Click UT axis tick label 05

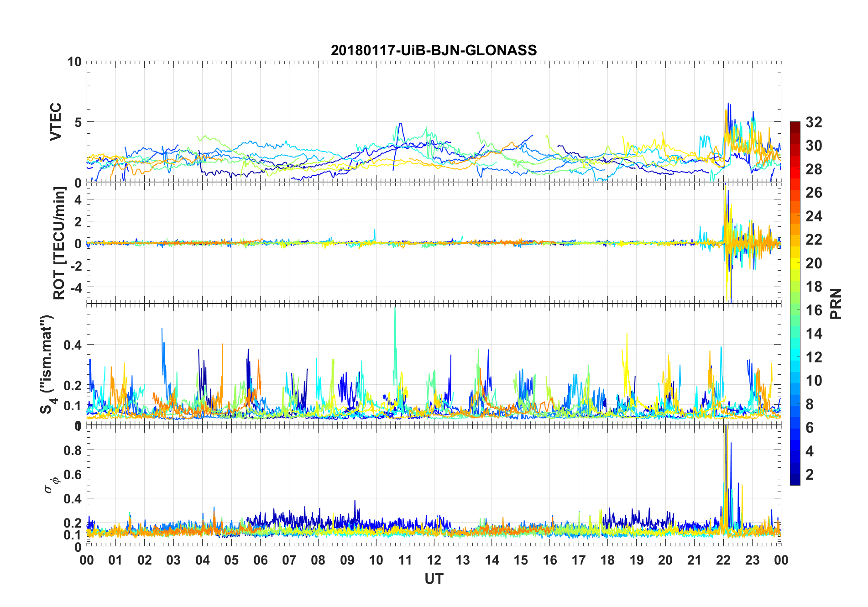coord(231,560)
